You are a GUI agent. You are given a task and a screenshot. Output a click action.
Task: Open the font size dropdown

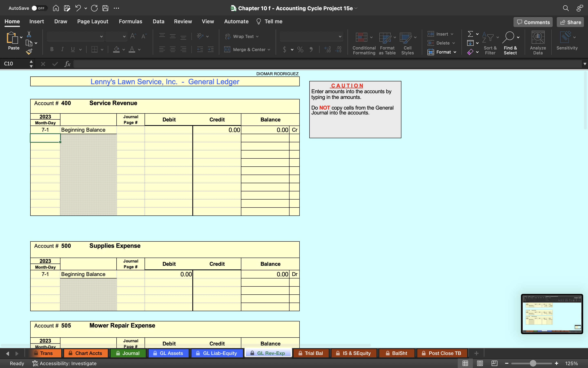coord(124,37)
